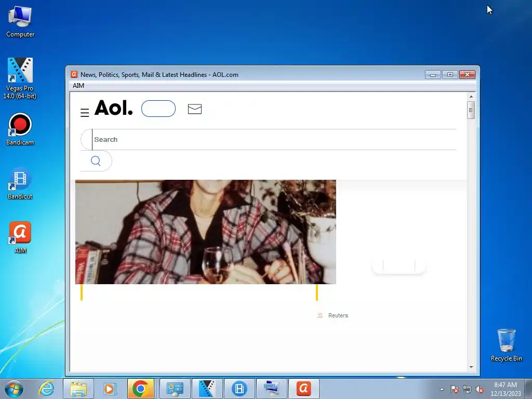Click the Reuters source label
Viewport: 532px width, 399px height.
point(338,315)
